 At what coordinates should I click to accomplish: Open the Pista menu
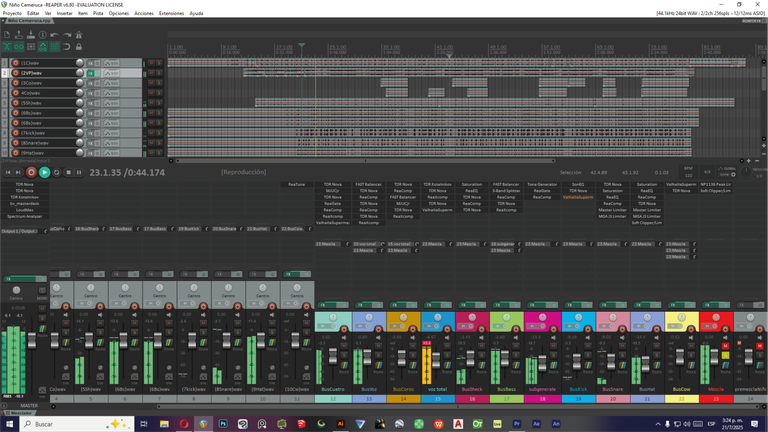click(x=98, y=13)
